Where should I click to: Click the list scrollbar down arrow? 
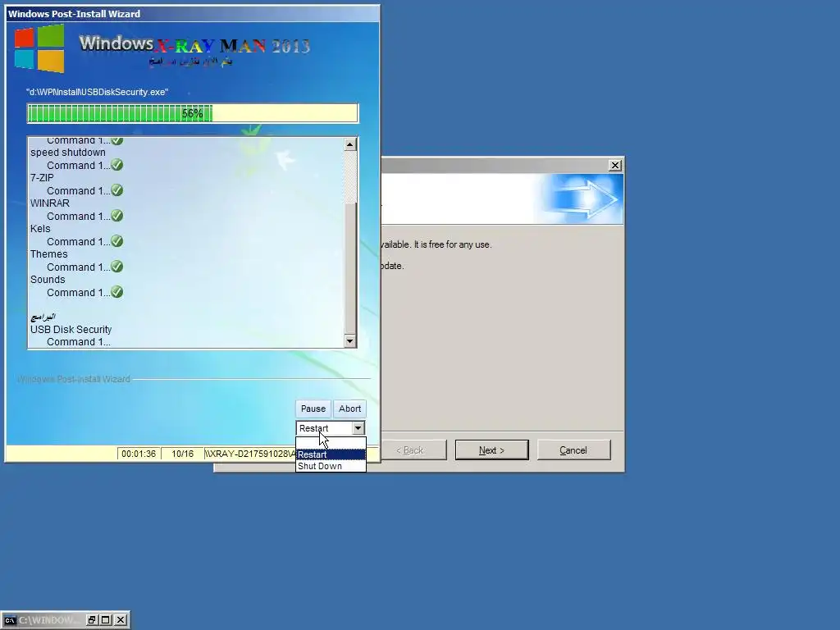[x=349, y=340]
